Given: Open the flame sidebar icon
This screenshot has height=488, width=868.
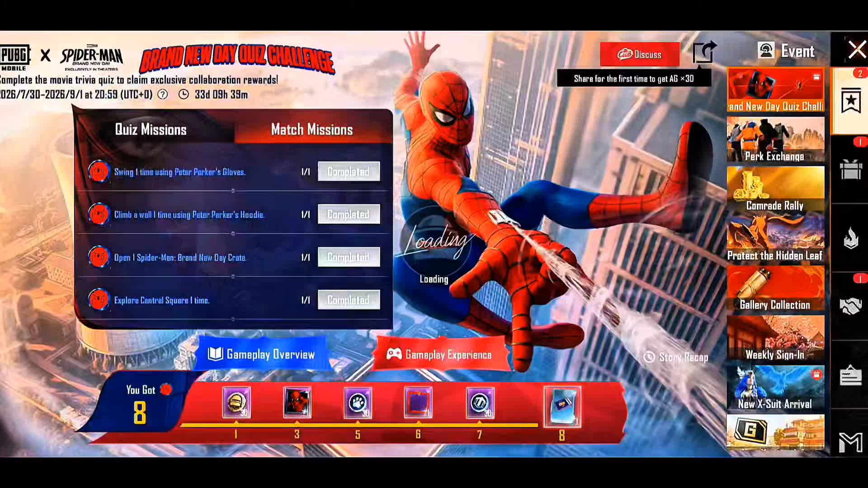Looking at the screenshot, I should point(851,238).
